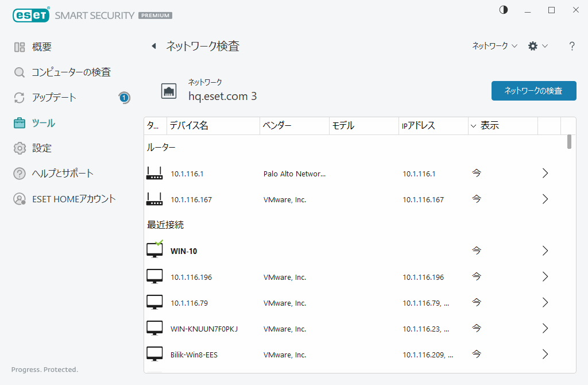Navigate to ヘルプとサポート in sidebar
The height and width of the screenshot is (385, 588).
19,174
